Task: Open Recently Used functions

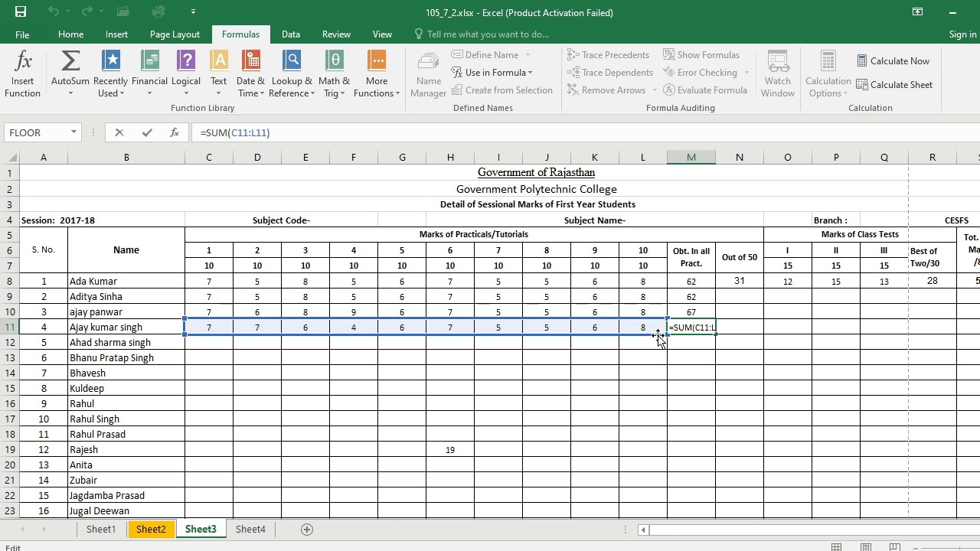Action: point(113,74)
